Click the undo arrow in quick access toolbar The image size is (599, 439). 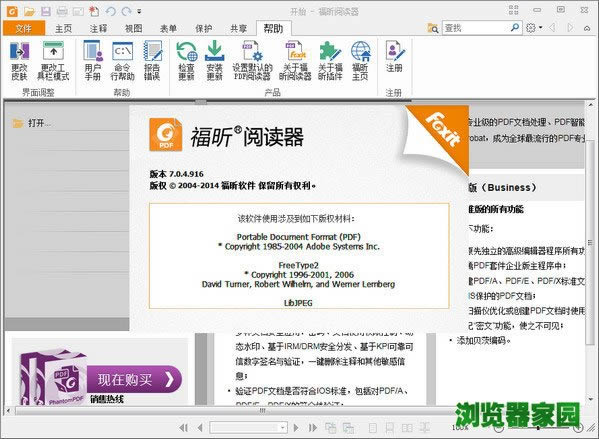[111, 11]
